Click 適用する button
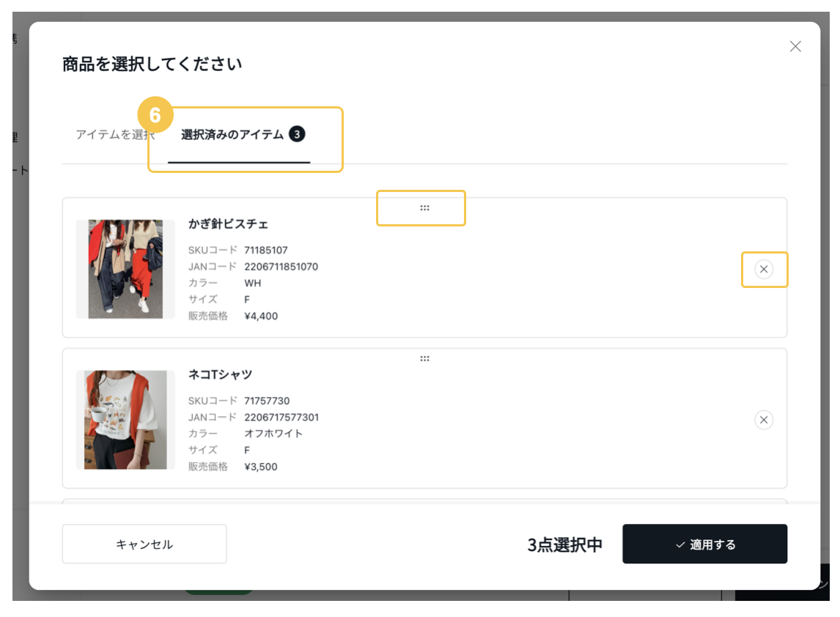Screen dimensions: 840x617 tap(704, 544)
